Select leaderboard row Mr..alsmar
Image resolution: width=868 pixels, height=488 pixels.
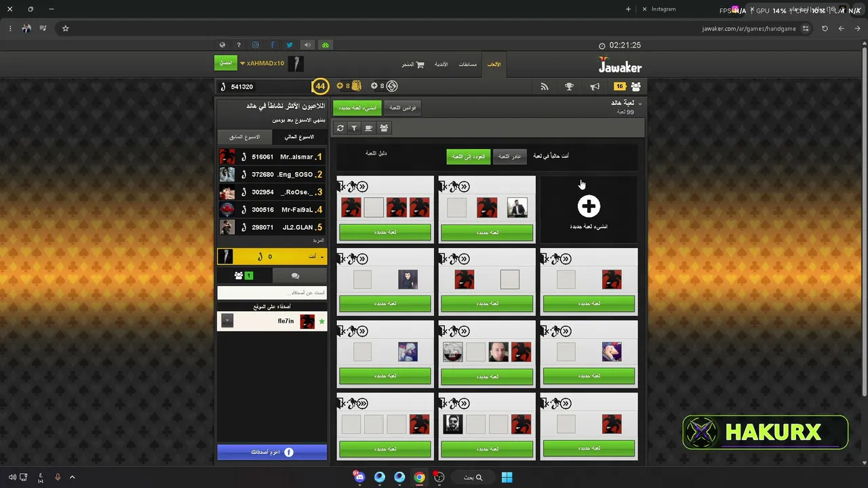(x=272, y=157)
